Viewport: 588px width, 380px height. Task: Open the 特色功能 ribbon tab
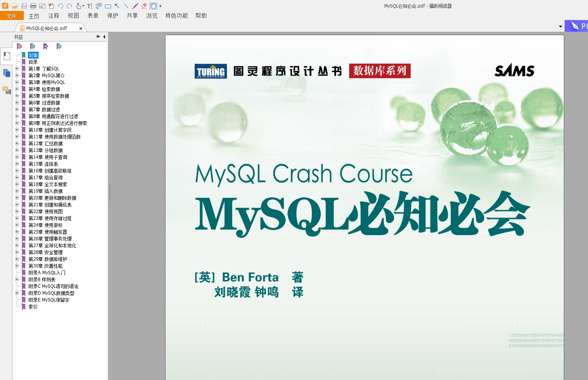point(176,15)
